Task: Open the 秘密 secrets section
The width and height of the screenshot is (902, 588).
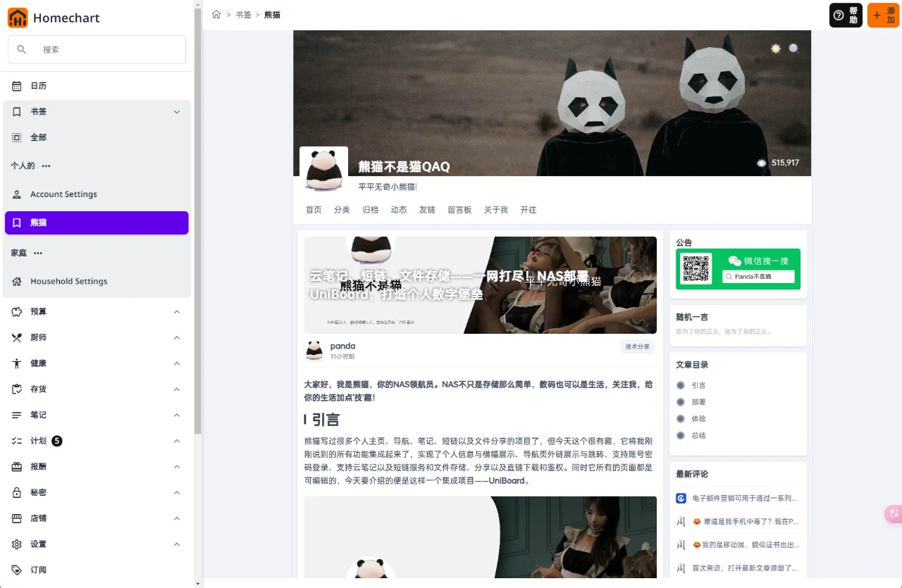Action: 38,492
